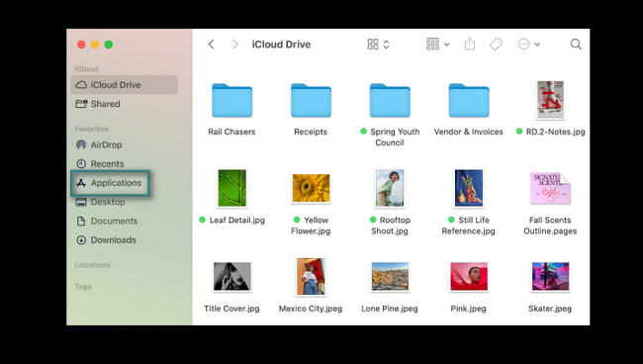
Task: Select the Fall Scents Outline.pages document
Action: tap(550, 188)
